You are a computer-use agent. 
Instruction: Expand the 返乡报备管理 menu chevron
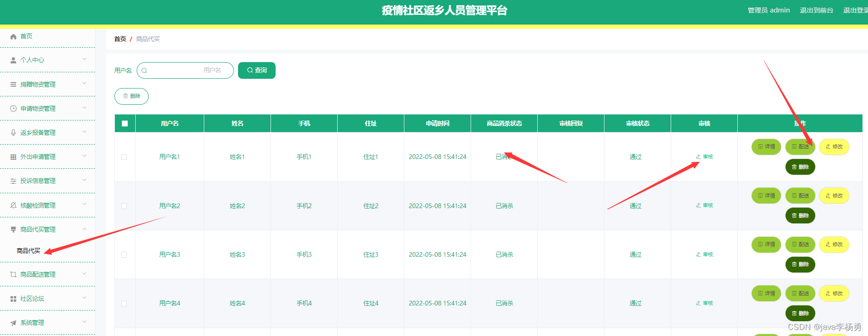click(x=84, y=132)
